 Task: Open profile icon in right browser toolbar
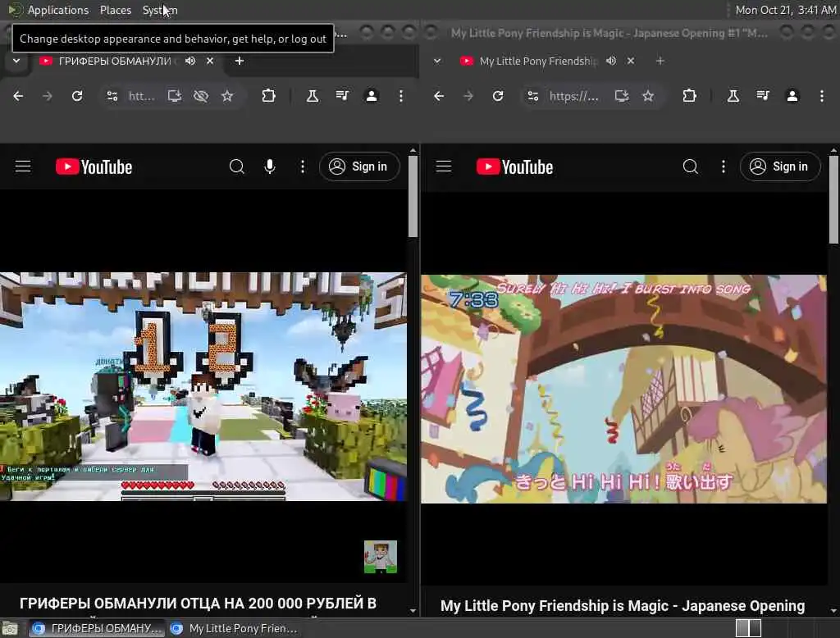[792, 96]
